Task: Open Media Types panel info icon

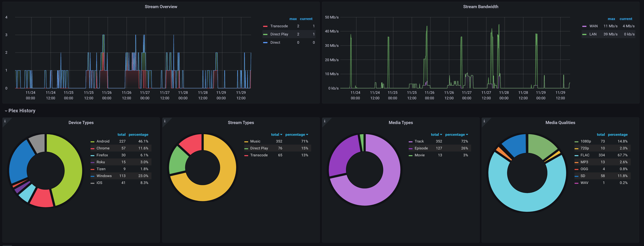Action: pos(325,121)
